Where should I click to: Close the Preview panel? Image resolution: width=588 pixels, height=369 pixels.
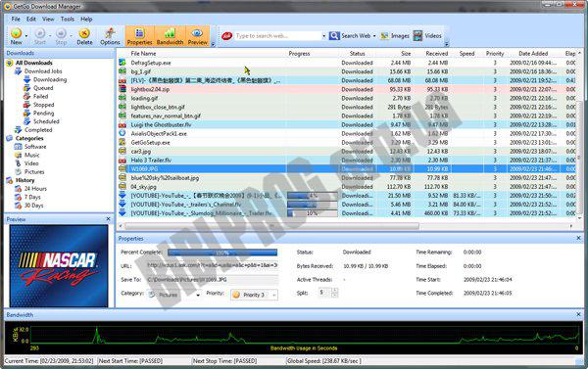109,219
